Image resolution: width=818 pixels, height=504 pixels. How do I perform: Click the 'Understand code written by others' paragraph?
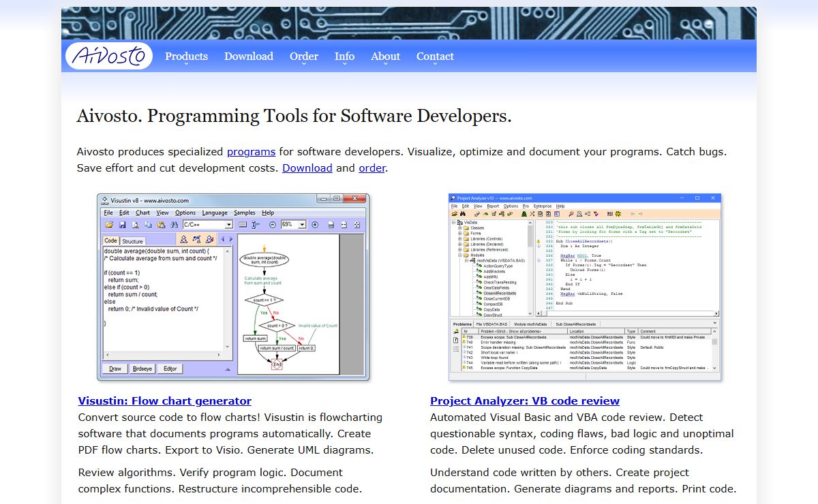click(x=584, y=481)
